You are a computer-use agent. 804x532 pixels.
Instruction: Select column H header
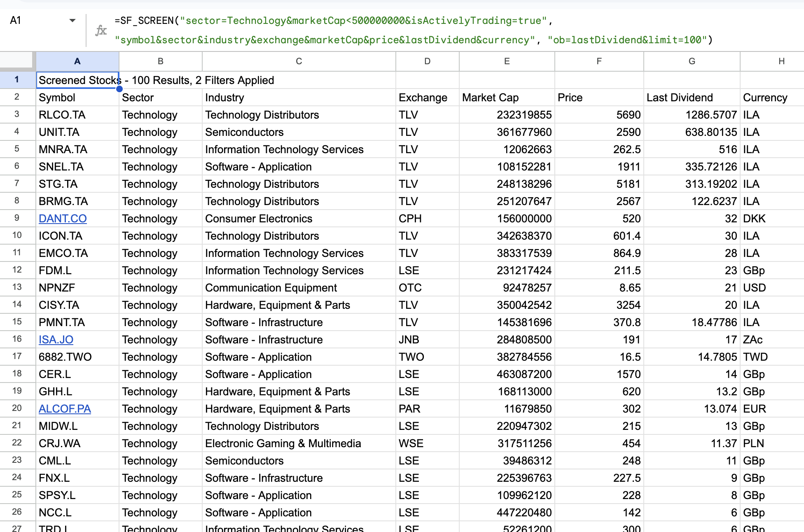772,61
